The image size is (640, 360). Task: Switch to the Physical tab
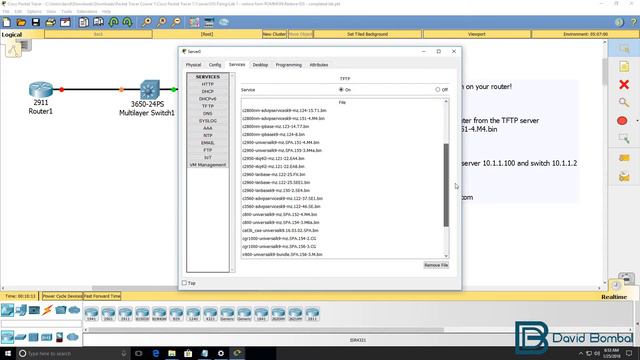(x=193, y=65)
